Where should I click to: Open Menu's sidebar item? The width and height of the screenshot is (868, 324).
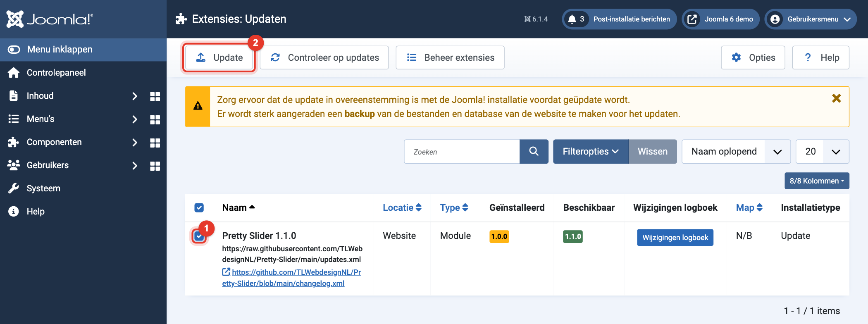(41, 119)
